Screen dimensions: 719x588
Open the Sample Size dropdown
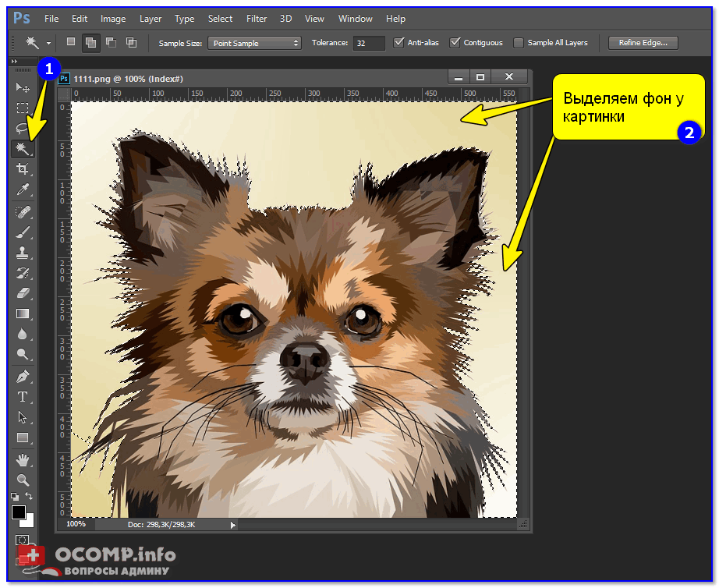point(254,43)
